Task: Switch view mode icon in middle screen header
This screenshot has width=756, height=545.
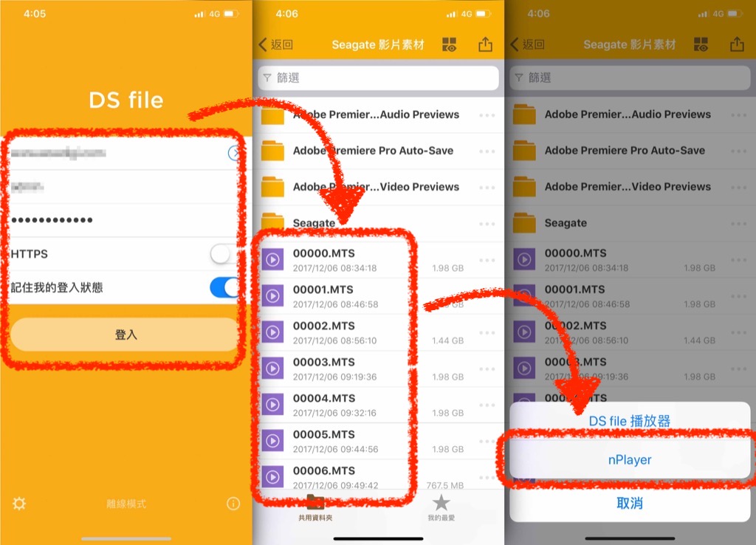Action: (x=450, y=45)
